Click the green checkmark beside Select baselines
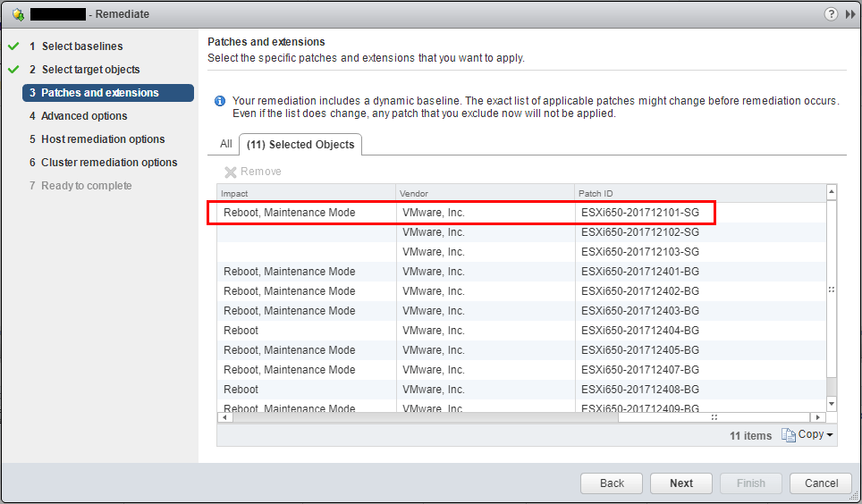 pos(13,46)
